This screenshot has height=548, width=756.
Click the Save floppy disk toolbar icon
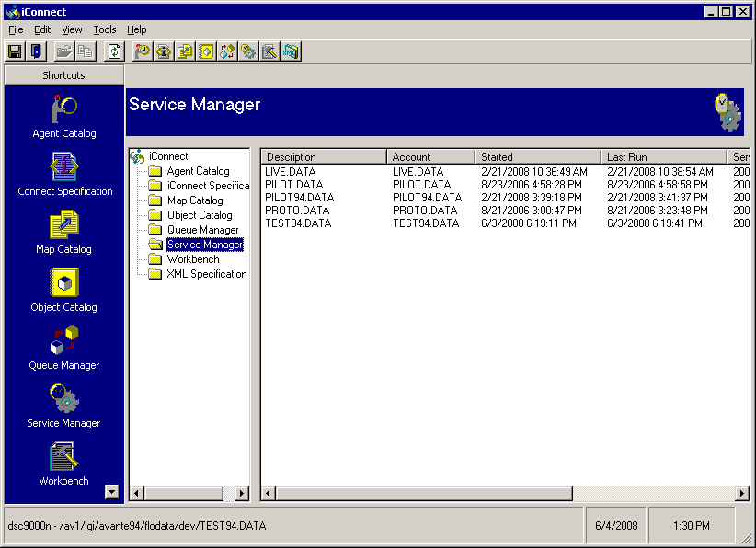point(15,51)
